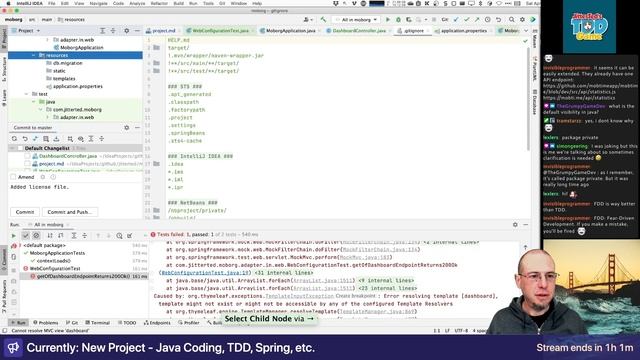Open Run panel settings gear

[515, 224]
